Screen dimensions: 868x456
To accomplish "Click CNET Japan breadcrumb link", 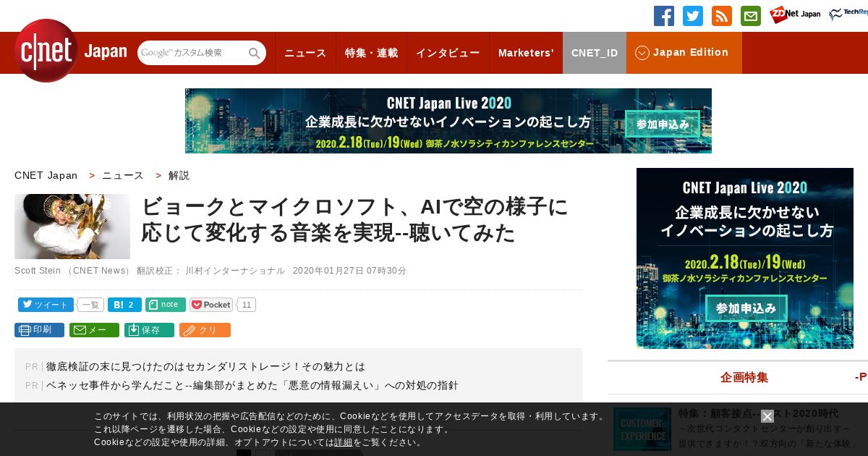I will (x=46, y=175).
